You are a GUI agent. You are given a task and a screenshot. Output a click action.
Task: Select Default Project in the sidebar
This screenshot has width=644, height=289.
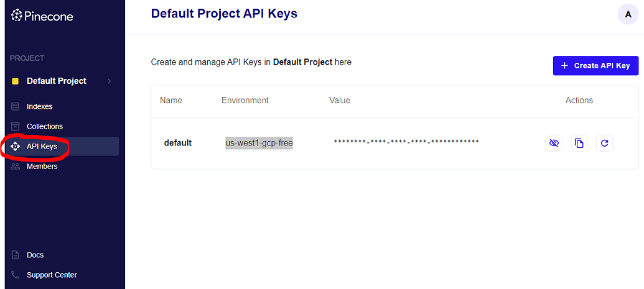tap(57, 81)
